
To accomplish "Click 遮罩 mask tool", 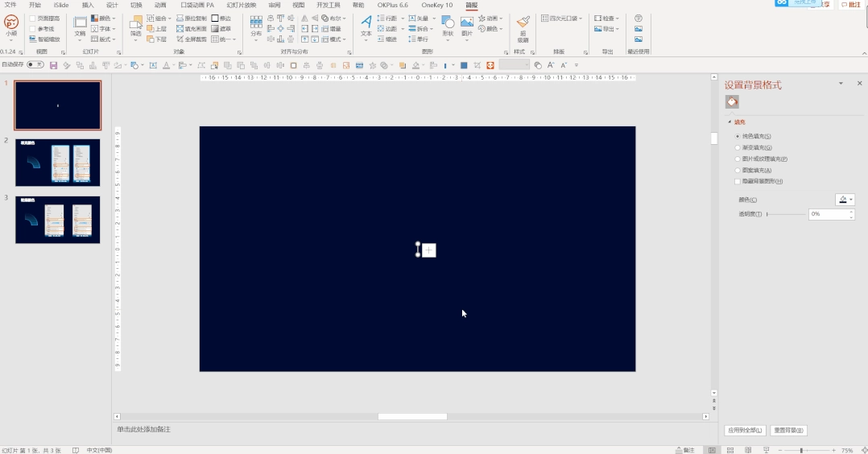I will click(x=221, y=29).
